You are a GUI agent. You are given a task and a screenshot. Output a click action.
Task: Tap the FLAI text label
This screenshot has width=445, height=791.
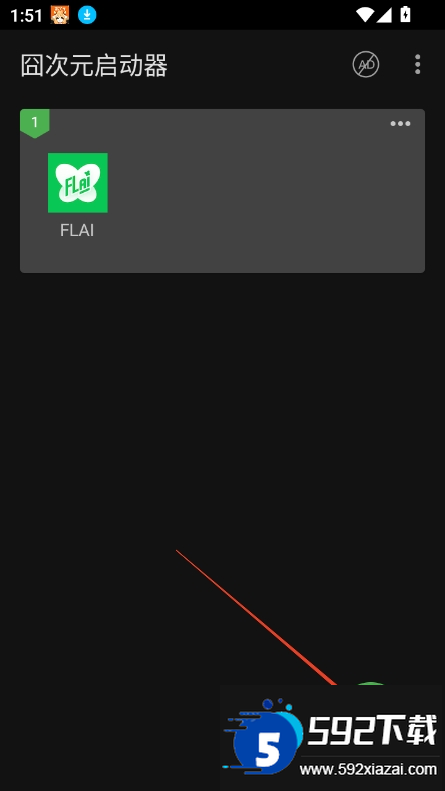77,231
